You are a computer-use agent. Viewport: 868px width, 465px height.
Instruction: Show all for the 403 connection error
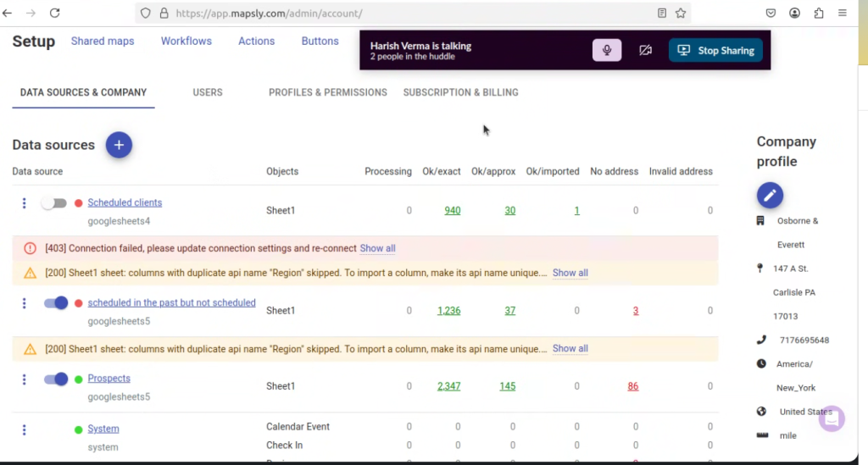377,249
